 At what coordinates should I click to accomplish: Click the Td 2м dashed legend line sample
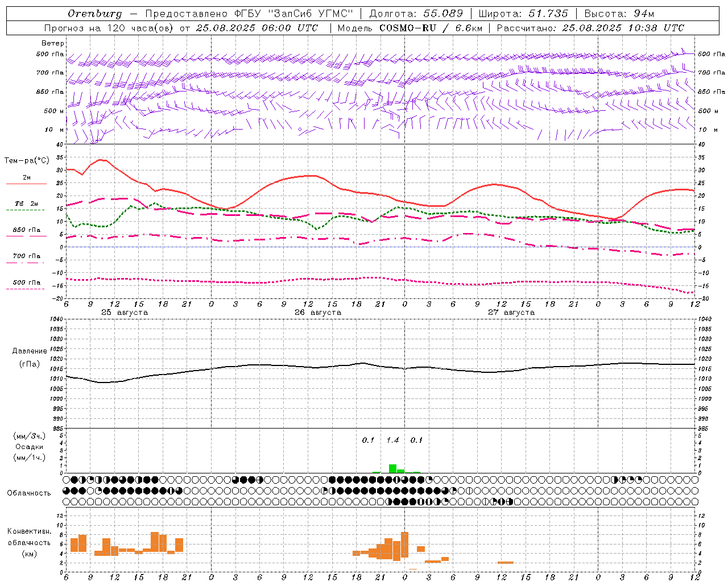(26, 210)
